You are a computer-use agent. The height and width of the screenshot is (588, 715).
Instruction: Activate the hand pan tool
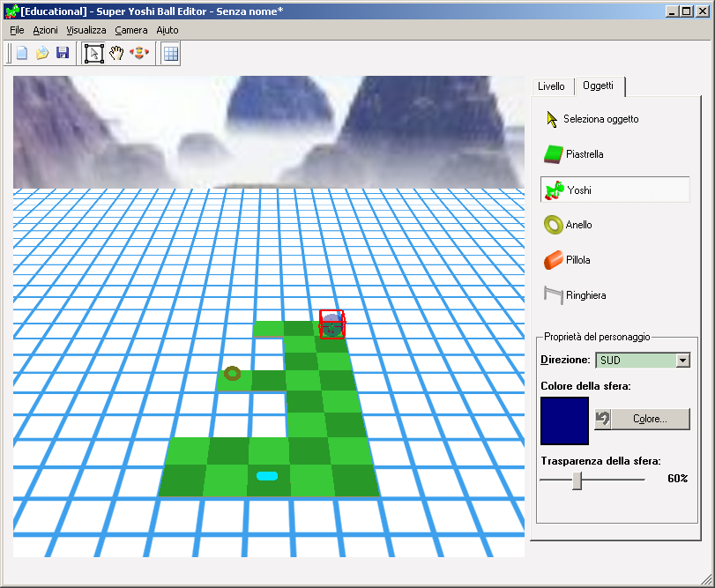pos(116,53)
